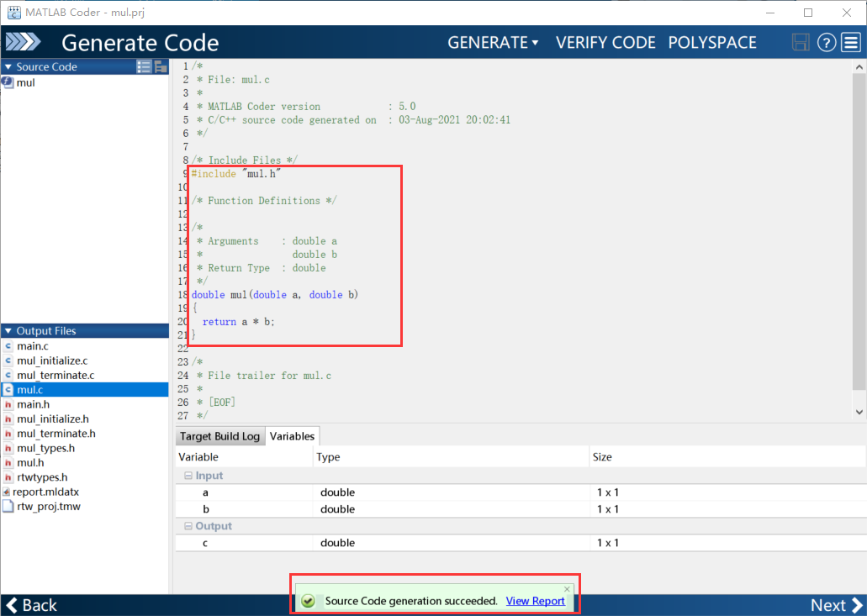Select variable a row
867x616 pixels.
(x=521, y=492)
